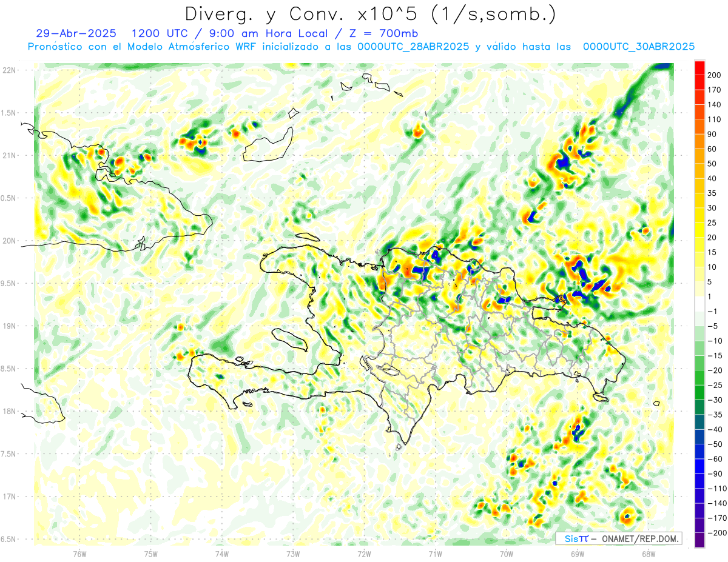Click the '-140' color scale value
The width and height of the screenshot is (728, 562).
click(x=718, y=503)
